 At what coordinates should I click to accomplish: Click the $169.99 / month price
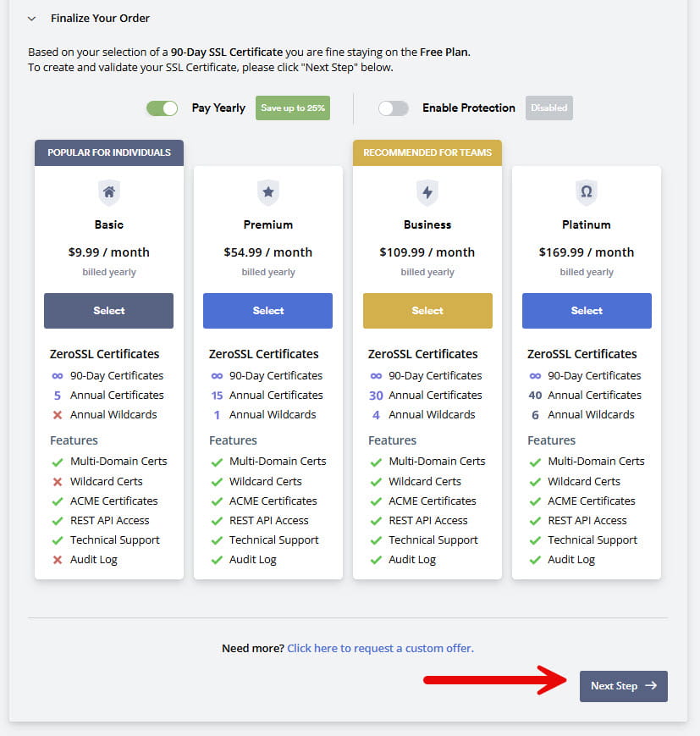pos(587,252)
